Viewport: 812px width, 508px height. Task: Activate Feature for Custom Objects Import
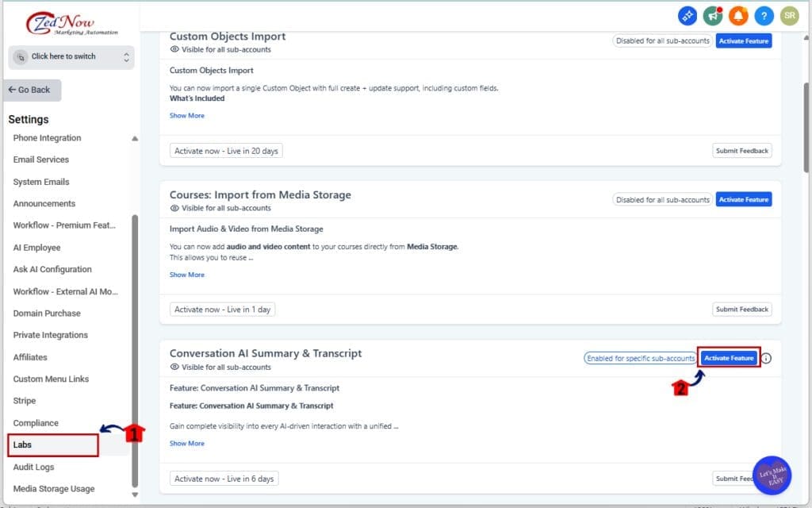[743, 40]
